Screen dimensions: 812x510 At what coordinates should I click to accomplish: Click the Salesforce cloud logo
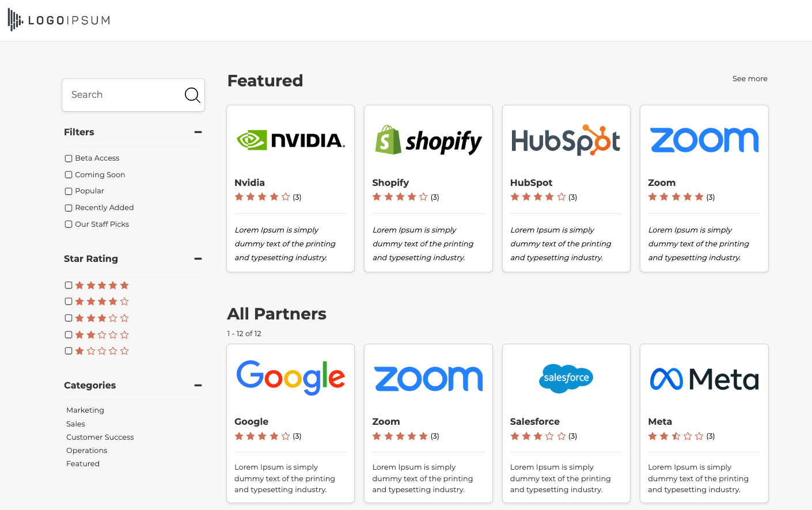566,378
